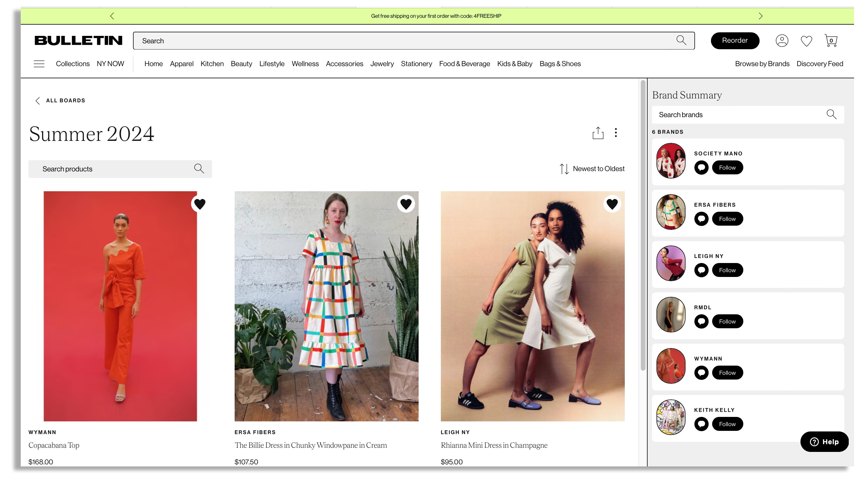The width and height of the screenshot is (868, 478).
Task: Unfavorite the Rhianna Mini Dress heart
Action: tap(612, 204)
